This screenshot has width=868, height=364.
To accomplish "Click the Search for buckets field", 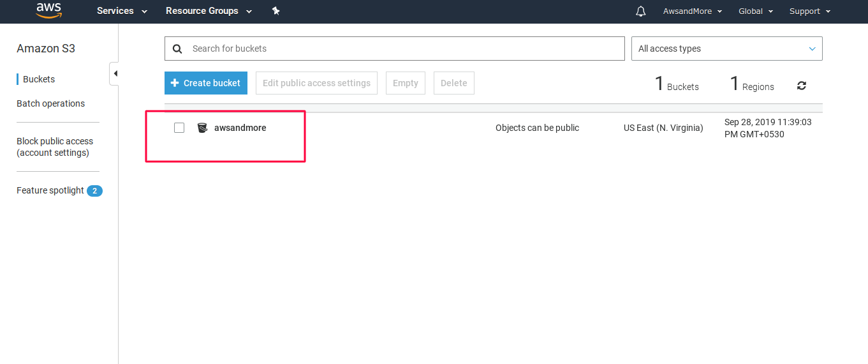I will coord(395,49).
